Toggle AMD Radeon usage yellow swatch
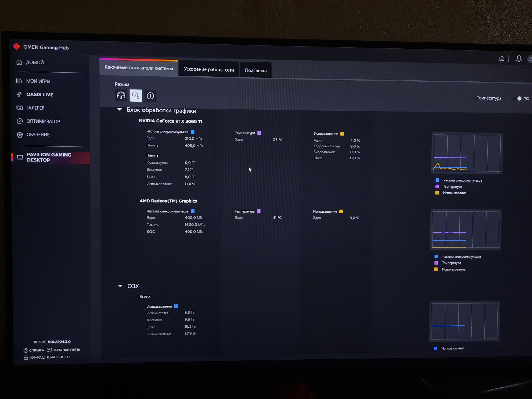Image resolution: width=532 pixels, height=399 pixels. [x=341, y=211]
